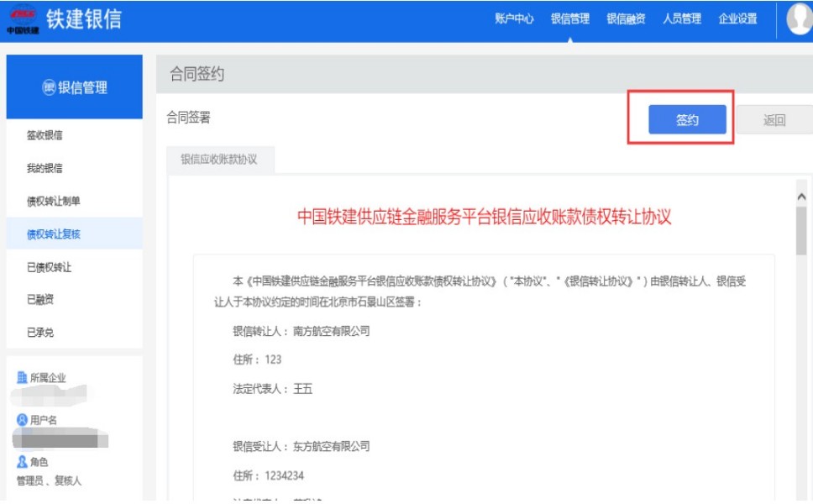This screenshot has width=813, height=504.
Task: Open 债权转让制单 sidebar item
Action: pos(54,202)
